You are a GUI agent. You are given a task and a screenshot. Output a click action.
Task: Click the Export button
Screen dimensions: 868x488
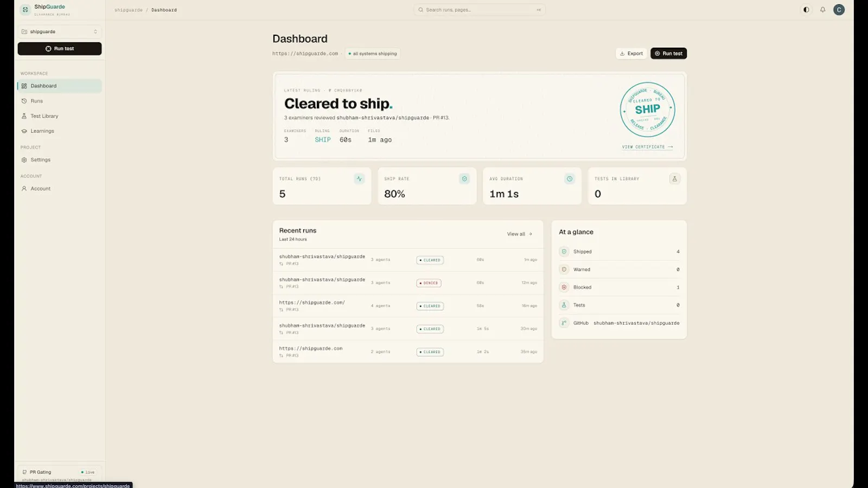pyautogui.click(x=631, y=53)
